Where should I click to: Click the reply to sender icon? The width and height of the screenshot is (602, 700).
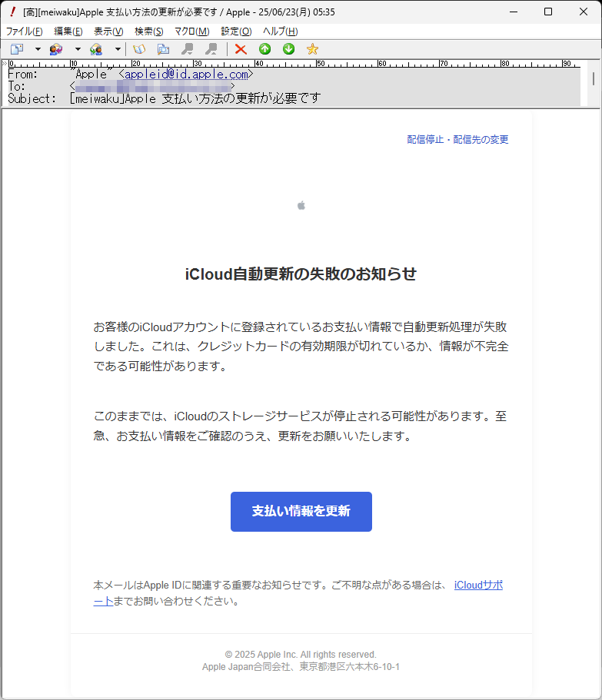point(56,49)
